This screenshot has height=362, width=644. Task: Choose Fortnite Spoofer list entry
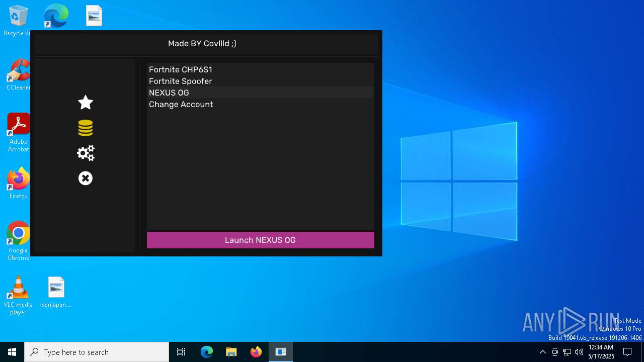(260, 81)
